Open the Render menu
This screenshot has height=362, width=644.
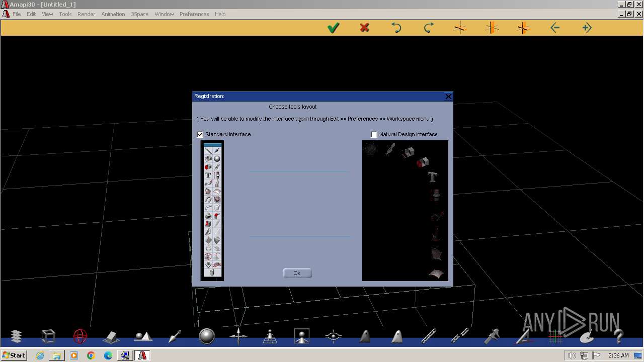tap(86, 14)
